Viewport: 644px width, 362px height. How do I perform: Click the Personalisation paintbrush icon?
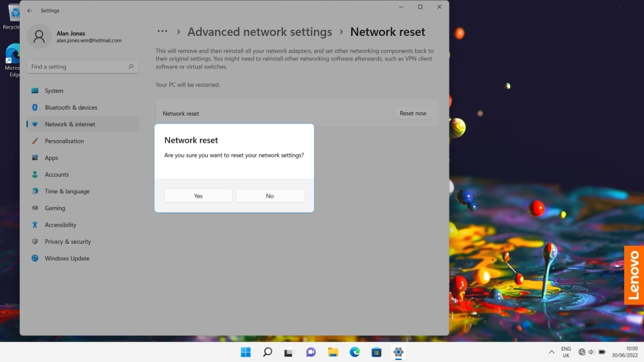pos(35,141)
